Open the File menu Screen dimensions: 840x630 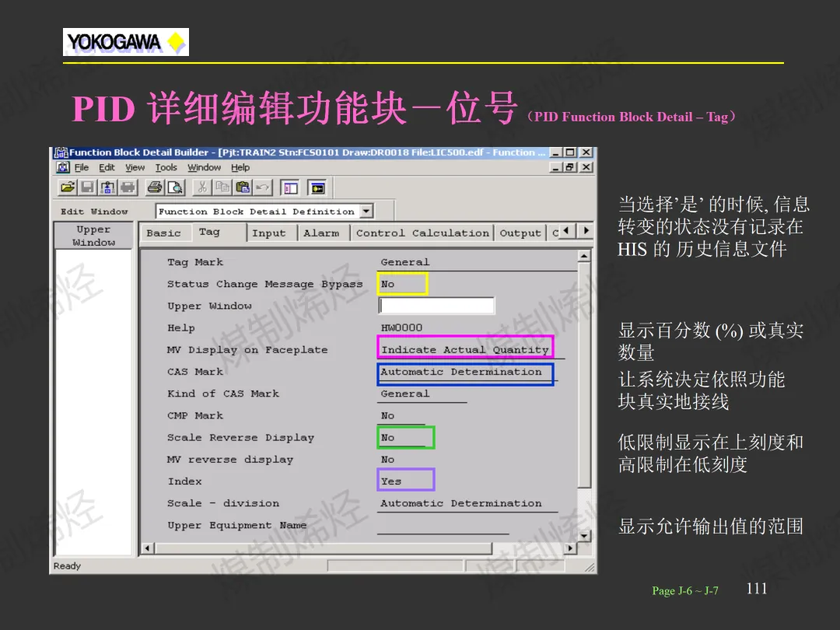click(82, 168)
